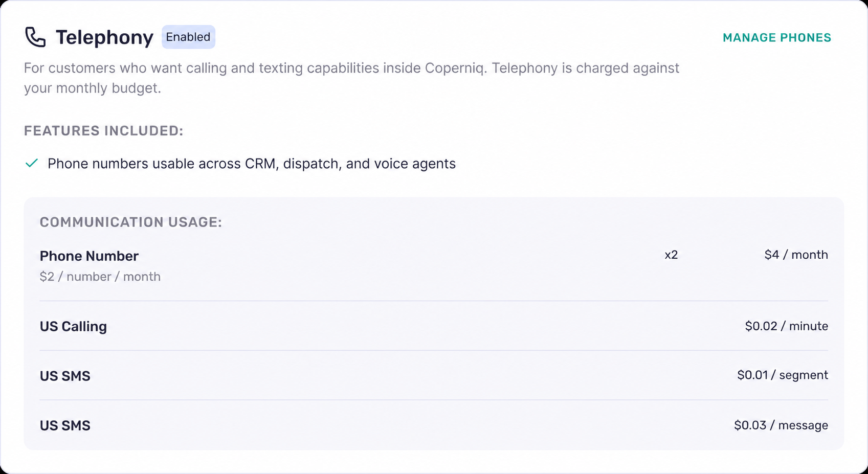Viewport: 868px width, 474px height.
Task: Click the $0.01 / segment SMS rate
Action: 783,375
